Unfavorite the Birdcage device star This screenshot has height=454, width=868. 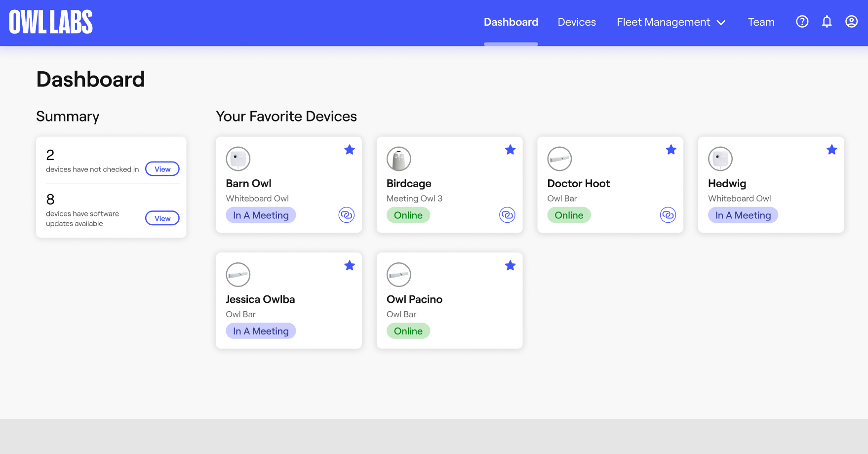coord(510,149)
